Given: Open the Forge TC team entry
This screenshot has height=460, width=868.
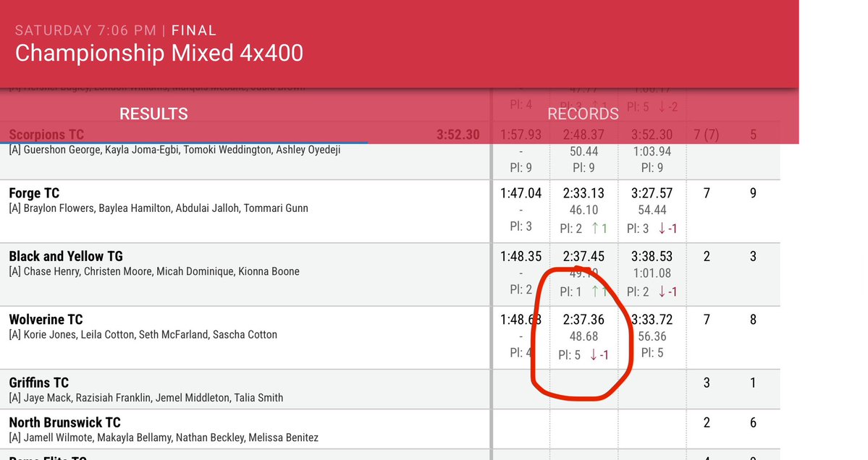Looking at the screenshot, I should click(x=34, y=194).
